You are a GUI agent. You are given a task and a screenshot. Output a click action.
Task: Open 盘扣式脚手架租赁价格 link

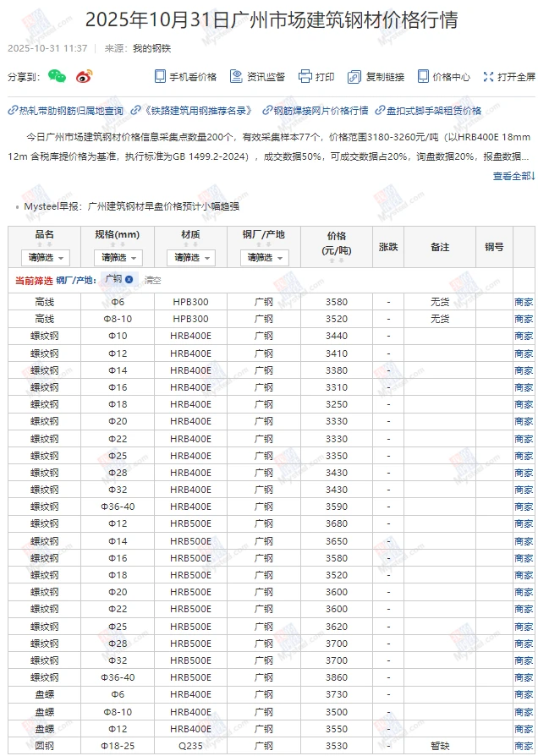coord(429,111)
